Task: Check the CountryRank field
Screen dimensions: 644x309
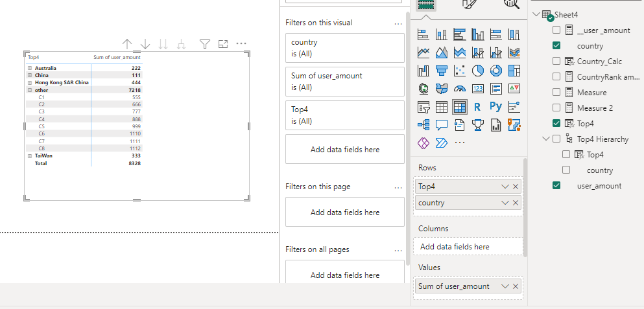Action: click(556, 76)
